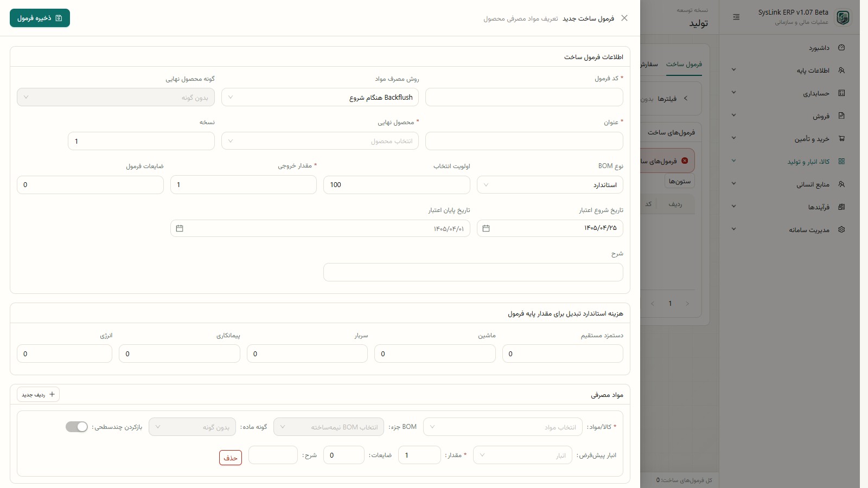This screenshot has height=488, width=868.
Task: Collapse کالا، انبار و تولید sidebar menu
Action: (733, 161)
